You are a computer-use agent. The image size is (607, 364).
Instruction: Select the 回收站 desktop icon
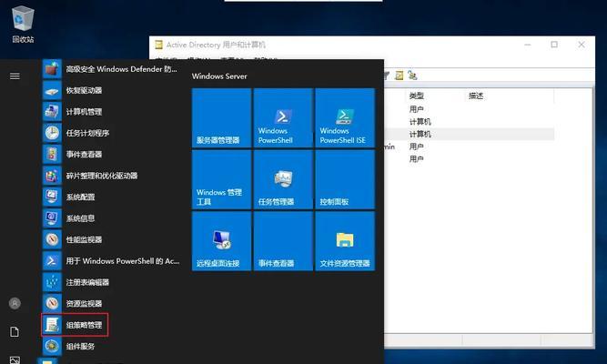pos(23,24)
